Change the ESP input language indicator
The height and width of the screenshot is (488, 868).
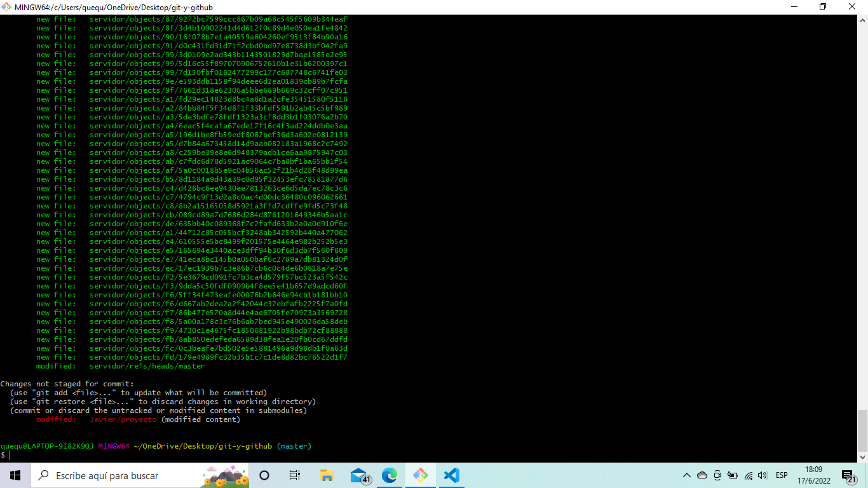pos(782,475)
